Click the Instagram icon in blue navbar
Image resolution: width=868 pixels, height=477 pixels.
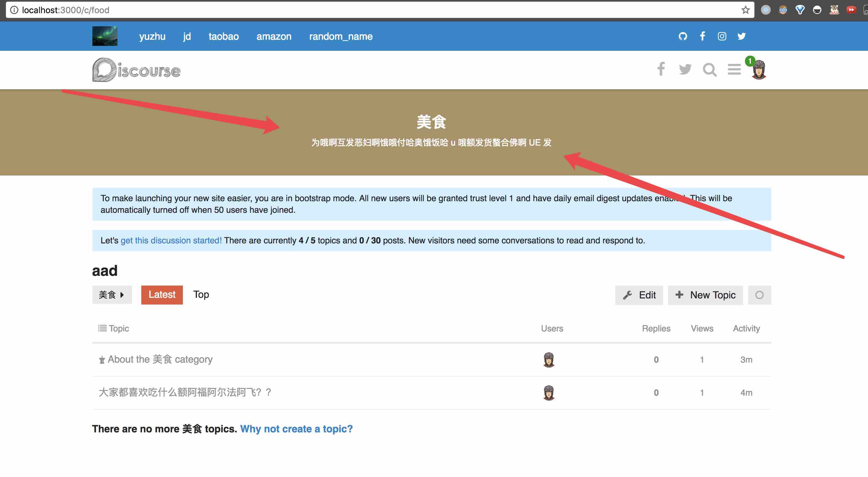tap(722, 36)
